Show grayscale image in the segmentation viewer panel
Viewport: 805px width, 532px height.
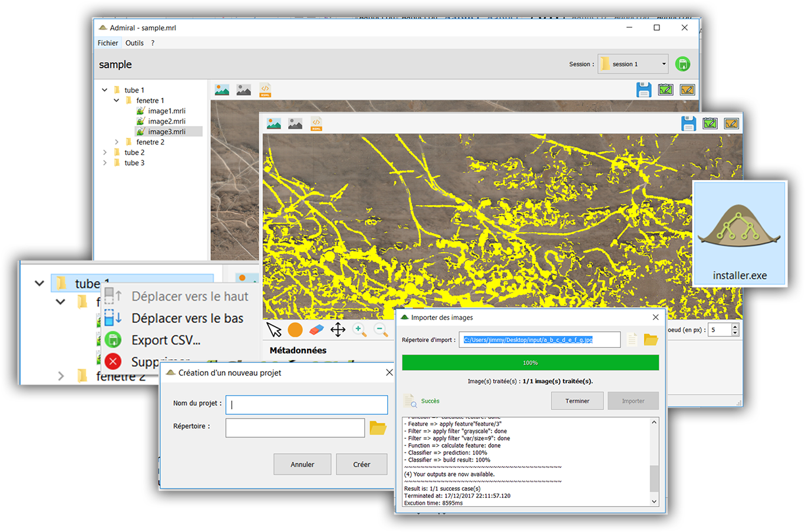point(295,123)
